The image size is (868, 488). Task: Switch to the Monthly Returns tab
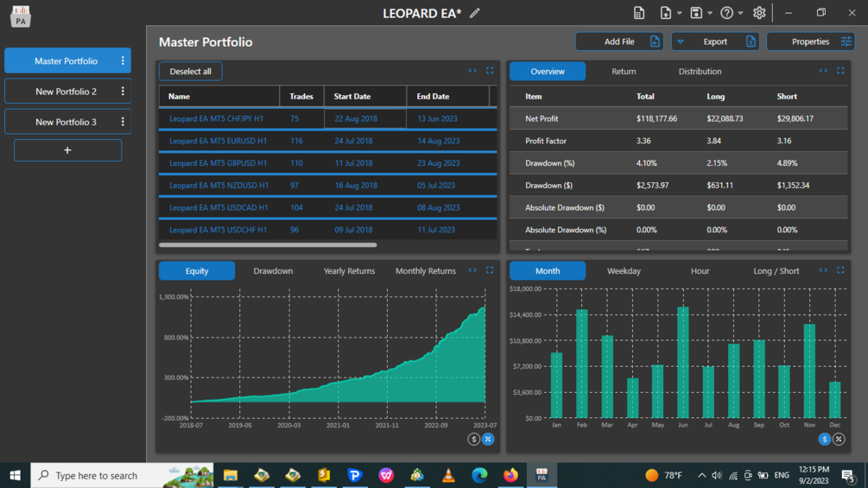(x=426, y=270)
